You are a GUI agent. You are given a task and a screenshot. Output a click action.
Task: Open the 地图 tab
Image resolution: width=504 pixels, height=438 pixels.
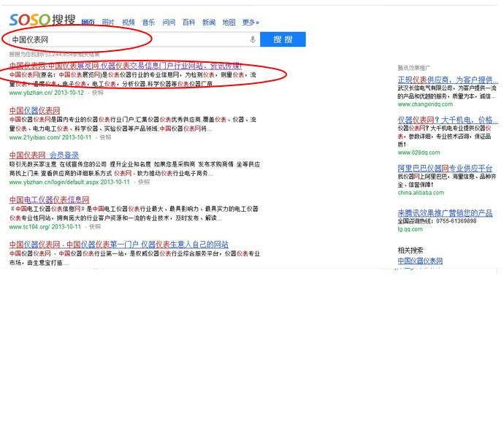pyautogui.click(x=229, y=23)
